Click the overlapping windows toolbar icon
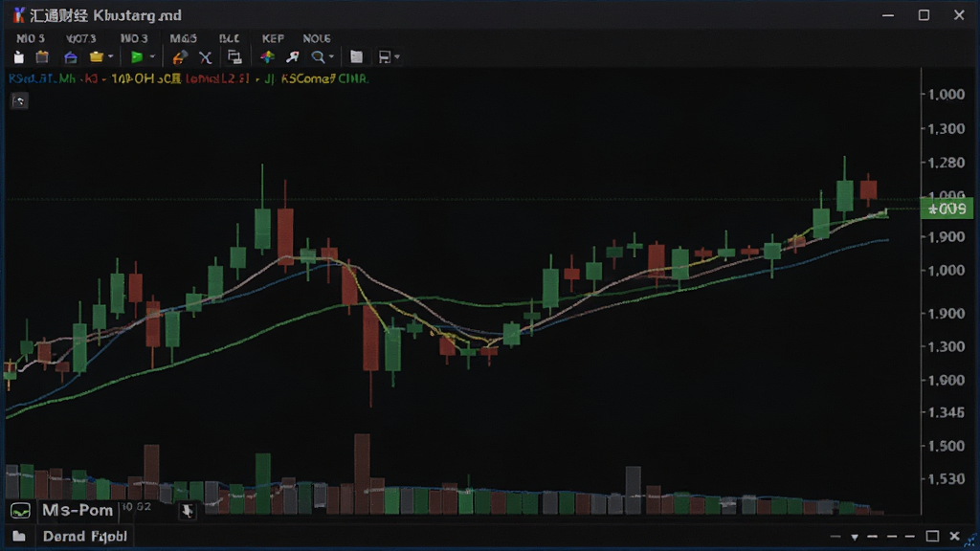The image size is (980, 551). tap(234, 57)
